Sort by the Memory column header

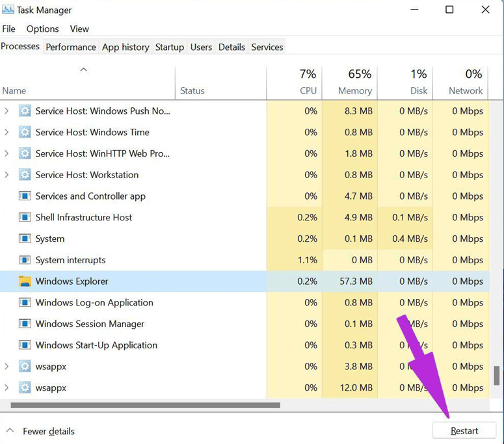coord(350,83)
